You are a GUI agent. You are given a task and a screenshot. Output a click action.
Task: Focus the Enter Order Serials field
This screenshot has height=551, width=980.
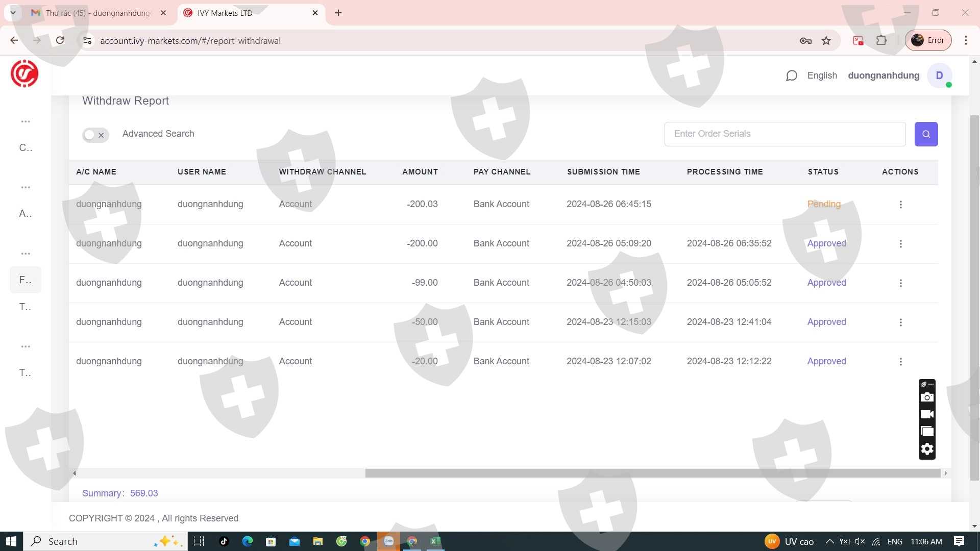tap(785, 134)
